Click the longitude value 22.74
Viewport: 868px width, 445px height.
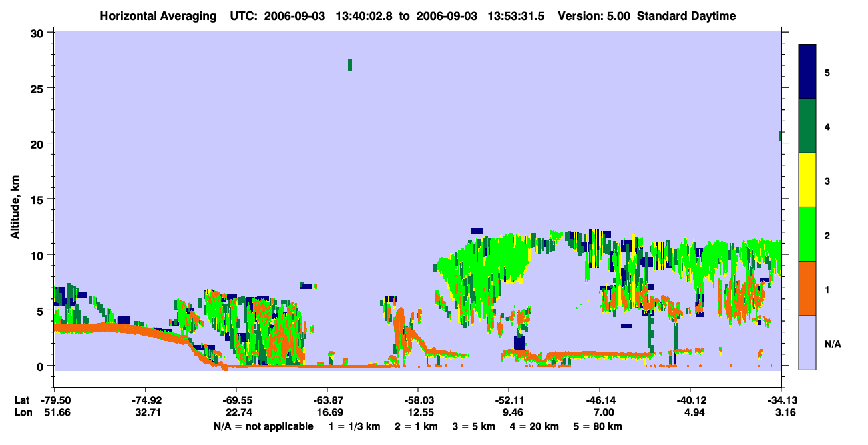[x=238, y=412]
